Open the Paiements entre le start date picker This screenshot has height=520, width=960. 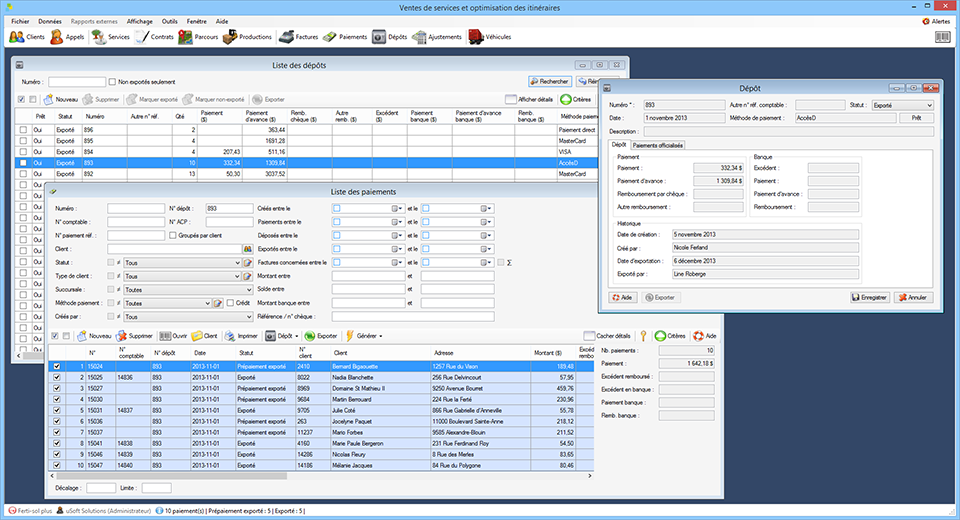398,222
